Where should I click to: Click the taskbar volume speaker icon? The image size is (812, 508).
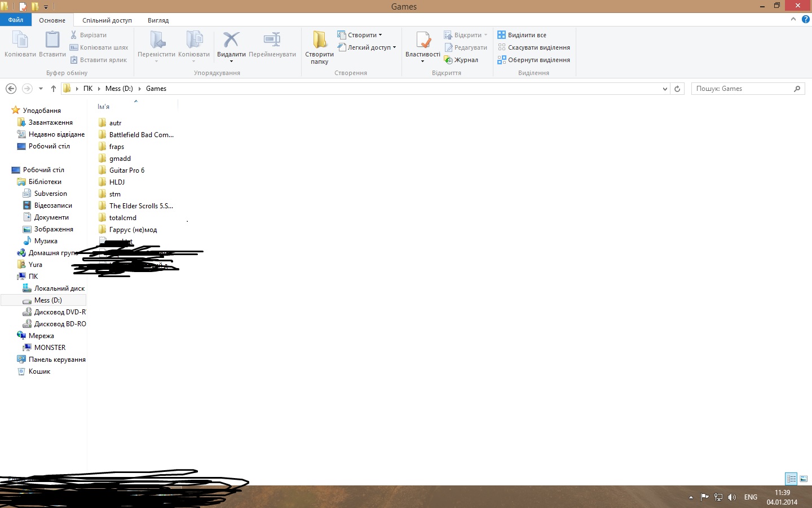[x=732, y=497]
